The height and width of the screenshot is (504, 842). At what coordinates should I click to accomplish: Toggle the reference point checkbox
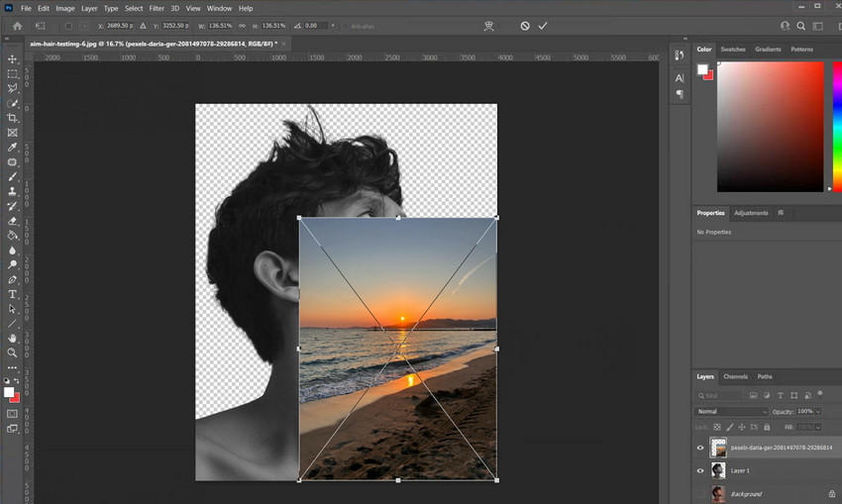coord(68,26)
